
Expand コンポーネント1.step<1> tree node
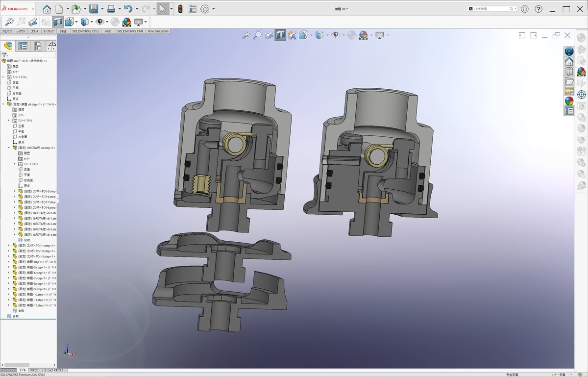[x=9, y=245]
